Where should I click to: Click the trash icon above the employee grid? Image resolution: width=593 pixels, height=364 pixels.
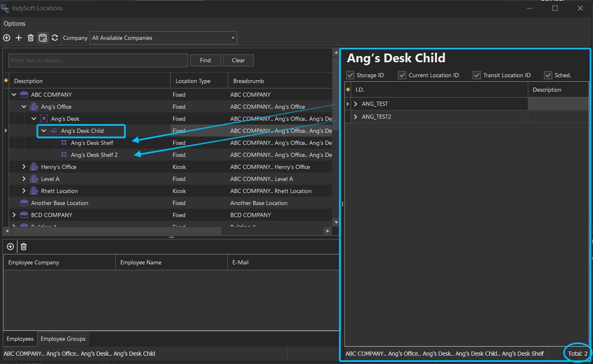[x=24, y=247]
